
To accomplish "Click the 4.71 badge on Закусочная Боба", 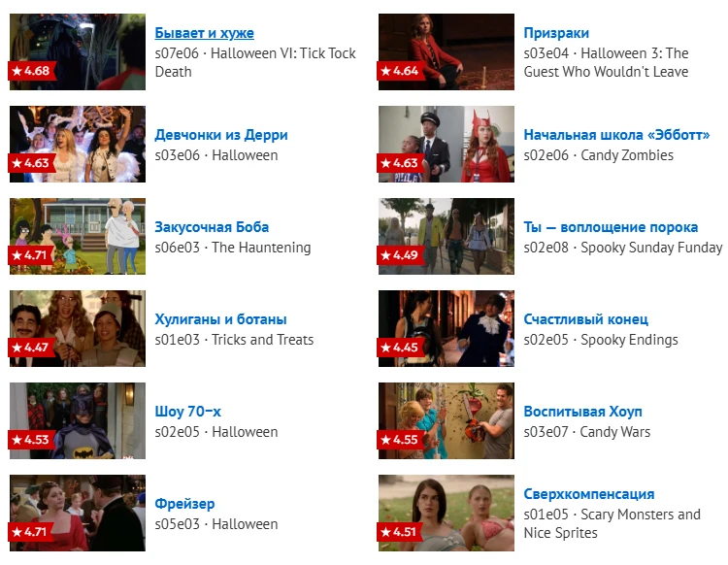I will pyautogui.click(x=31, y=255).
